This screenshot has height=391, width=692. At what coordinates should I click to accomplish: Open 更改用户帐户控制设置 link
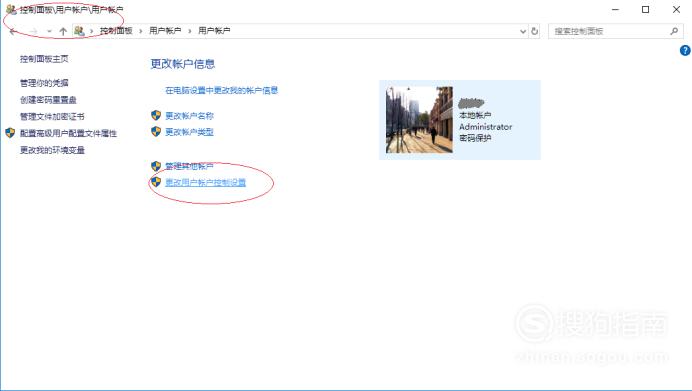click(x=206, y=183)
